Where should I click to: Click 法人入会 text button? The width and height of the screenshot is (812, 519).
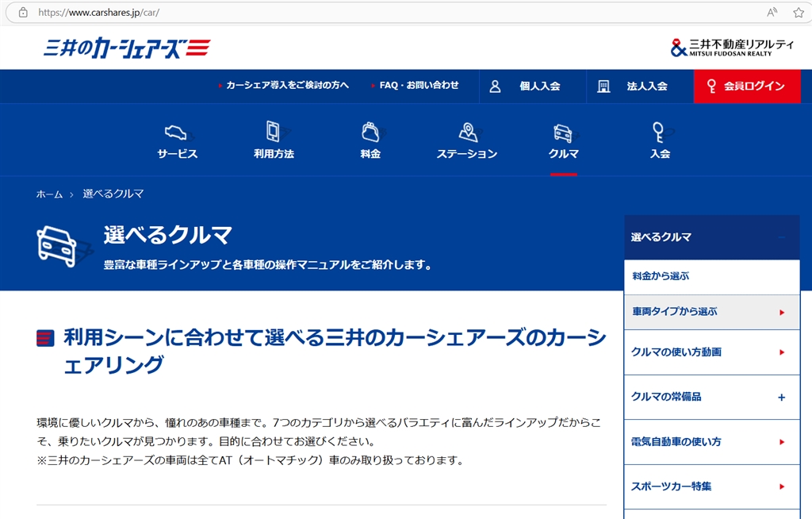tap(647, 86)
